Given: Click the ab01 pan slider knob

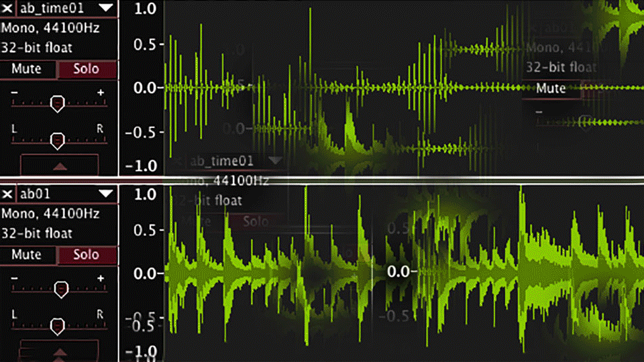Looking at the screenshot, I should (x=58, y=325).
